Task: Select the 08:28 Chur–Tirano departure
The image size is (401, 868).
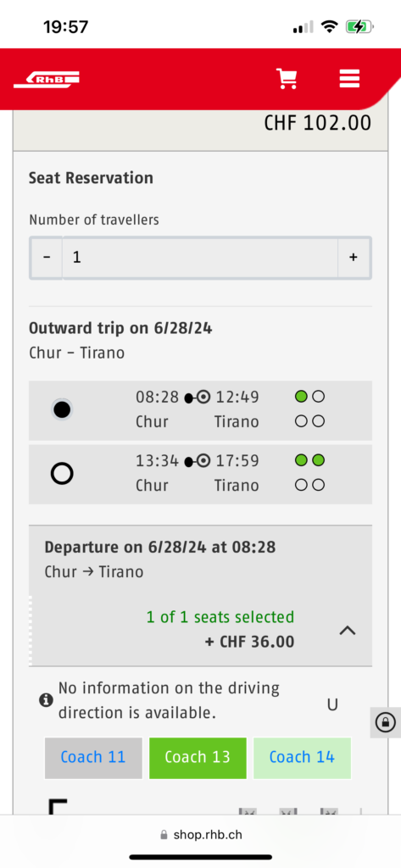Action: [62, 409]
